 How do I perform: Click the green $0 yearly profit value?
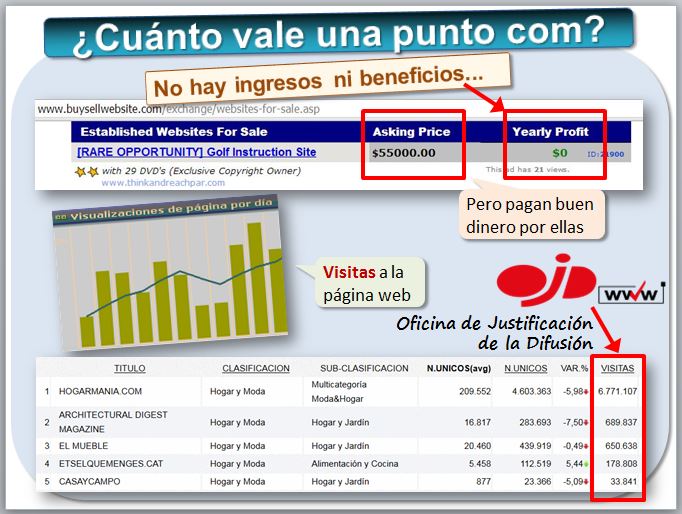tap(560, 153)
